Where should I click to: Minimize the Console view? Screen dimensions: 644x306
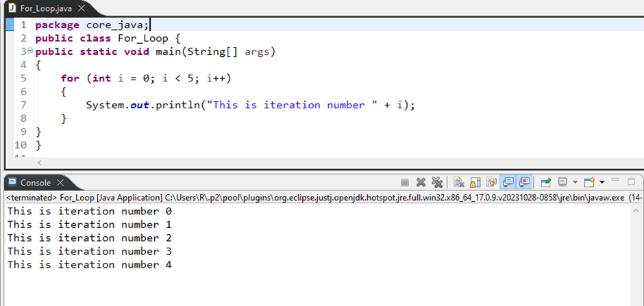click(615, 181)
